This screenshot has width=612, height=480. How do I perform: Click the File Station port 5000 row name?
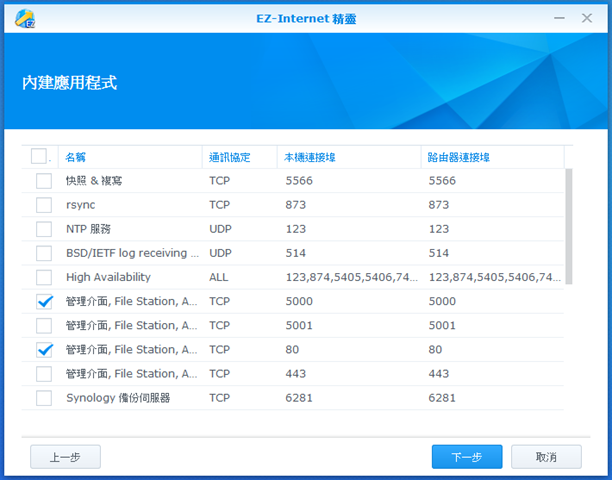tap(132, 301)
